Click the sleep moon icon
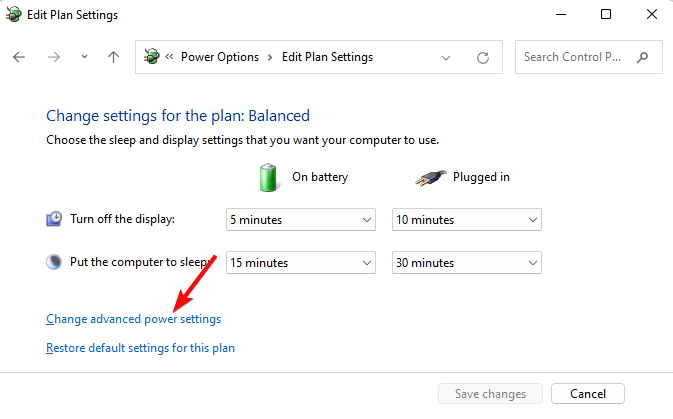 tap(54, 262)
